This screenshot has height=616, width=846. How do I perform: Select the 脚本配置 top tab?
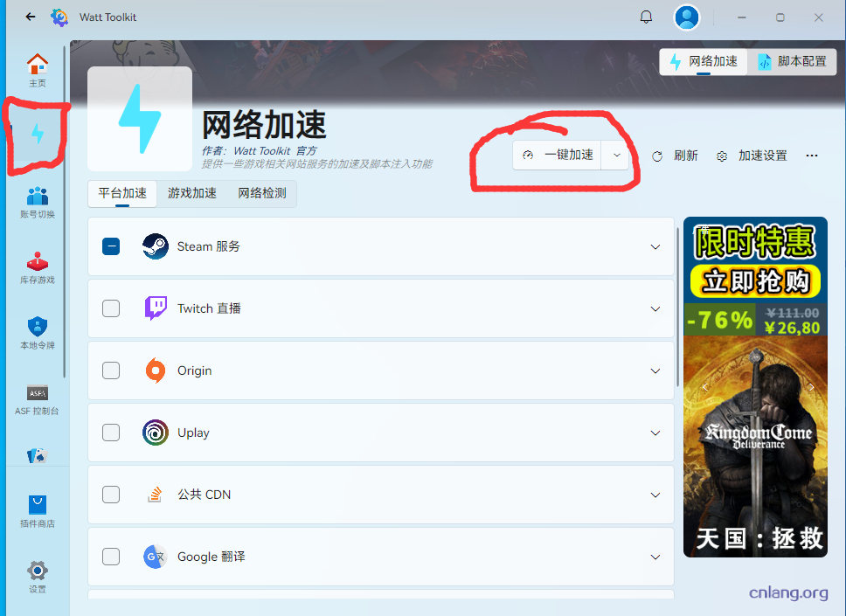point(792,61)
